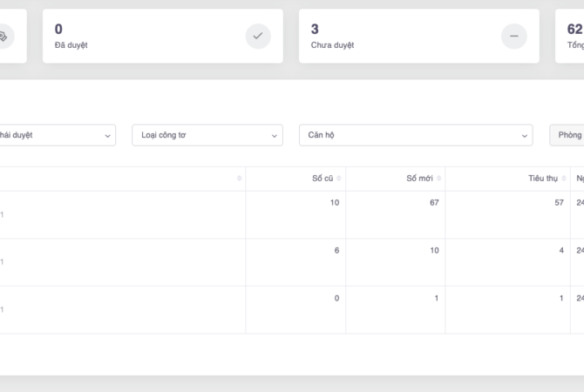The width and height of the screenshot is (584, 392).
Task: Click the minus icon on Chưa duyệt card
Action: 513,36
